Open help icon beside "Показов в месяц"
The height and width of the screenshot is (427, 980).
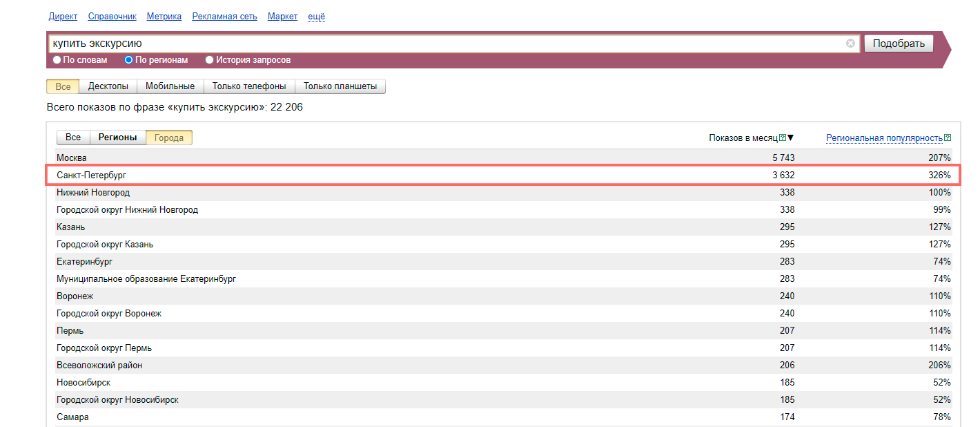783,137
